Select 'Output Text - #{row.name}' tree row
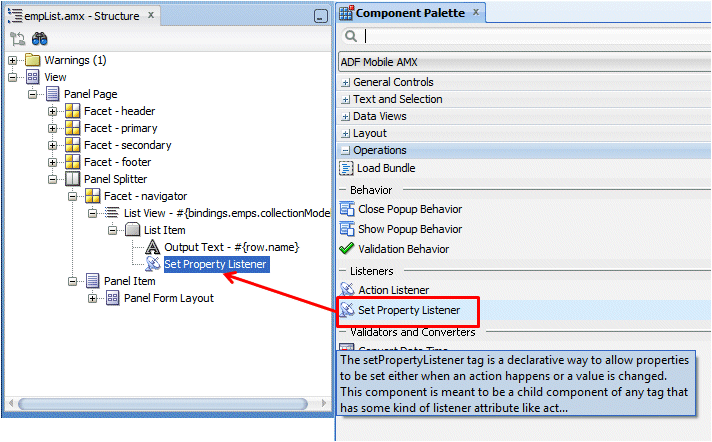712x442 pixels. 232,247
